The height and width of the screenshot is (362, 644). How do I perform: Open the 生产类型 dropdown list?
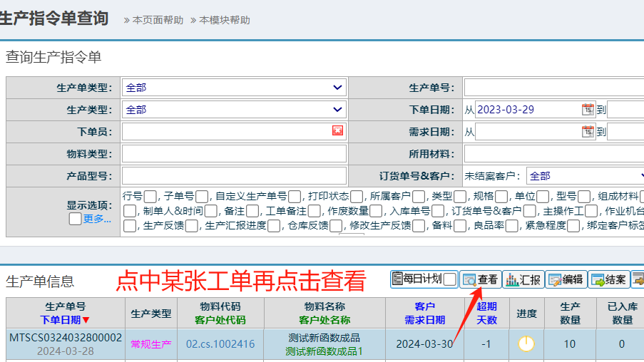[234, 110]
